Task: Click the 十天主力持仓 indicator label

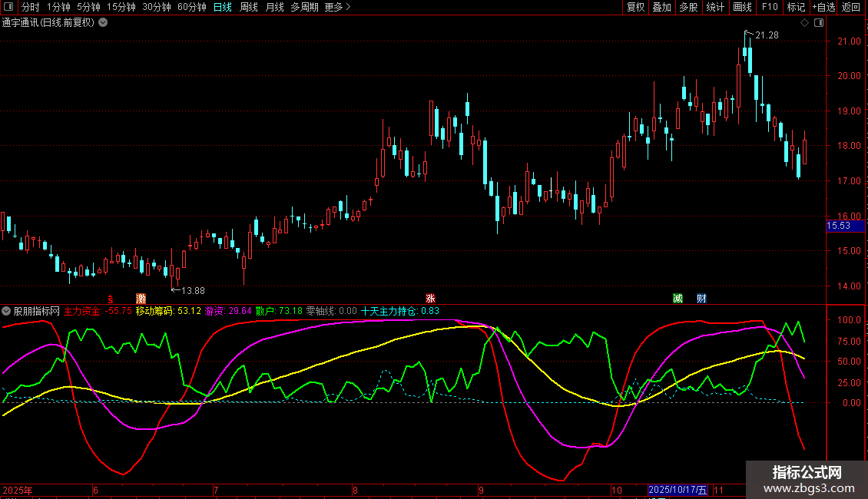Action: [400, 312]
